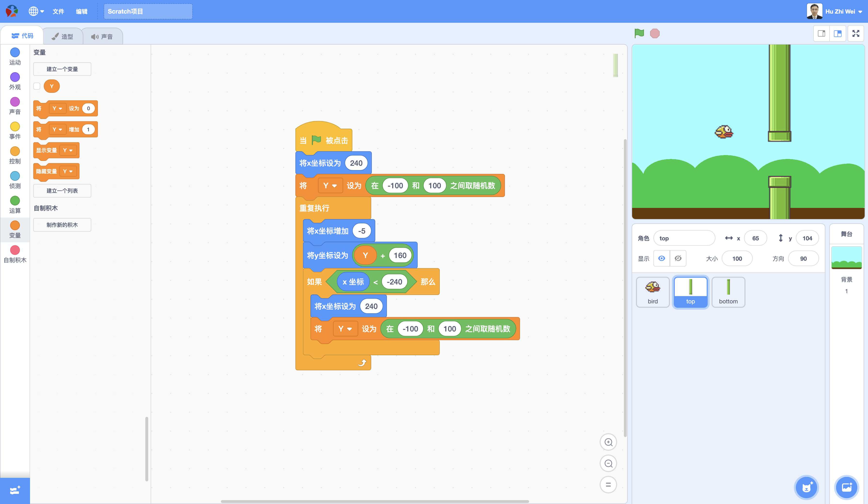Select the stage backdrop thumbnail
868x504 pixels.
point(847,258)
